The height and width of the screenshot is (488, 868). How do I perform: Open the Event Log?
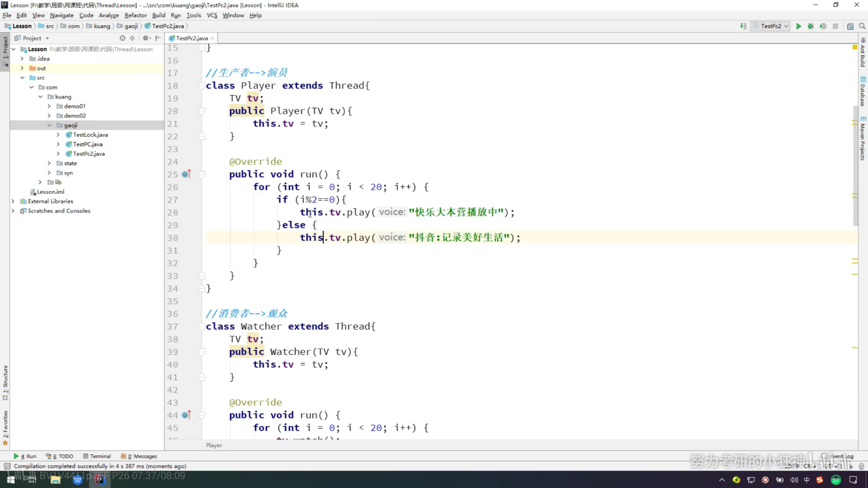coord(838,456)
